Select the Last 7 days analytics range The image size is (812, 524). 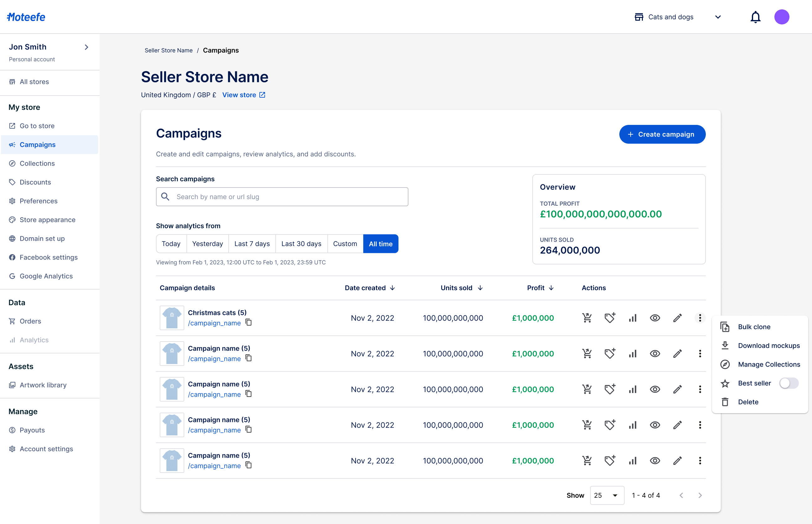click(x=252, y=244)
